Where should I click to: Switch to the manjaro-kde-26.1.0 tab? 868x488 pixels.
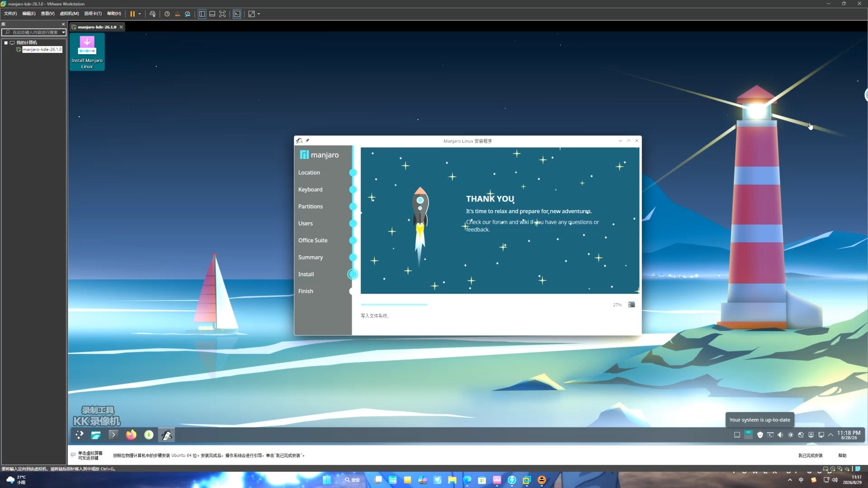coord(97,27)
